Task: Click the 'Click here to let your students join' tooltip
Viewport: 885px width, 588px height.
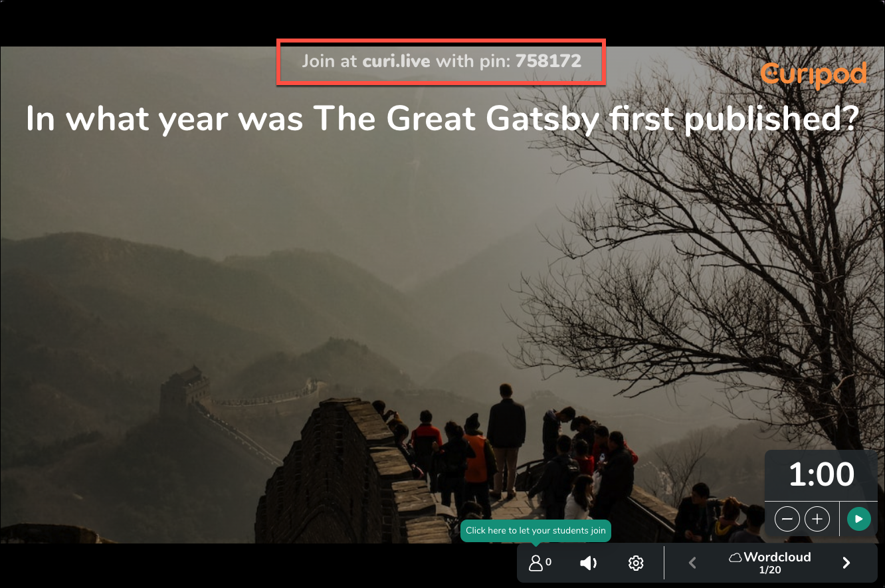Action: point(536,530)
